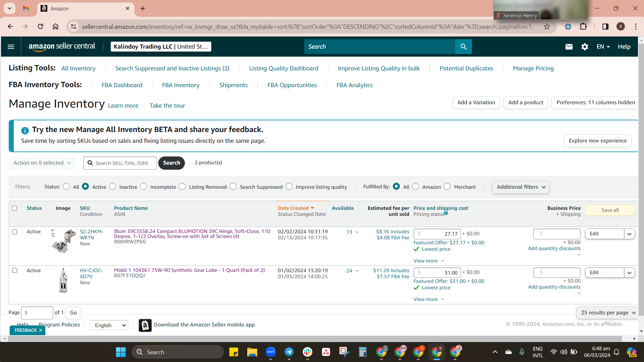Open the browser side panel
The height and width of the screenshot is (362, 644).
[605, 26]
